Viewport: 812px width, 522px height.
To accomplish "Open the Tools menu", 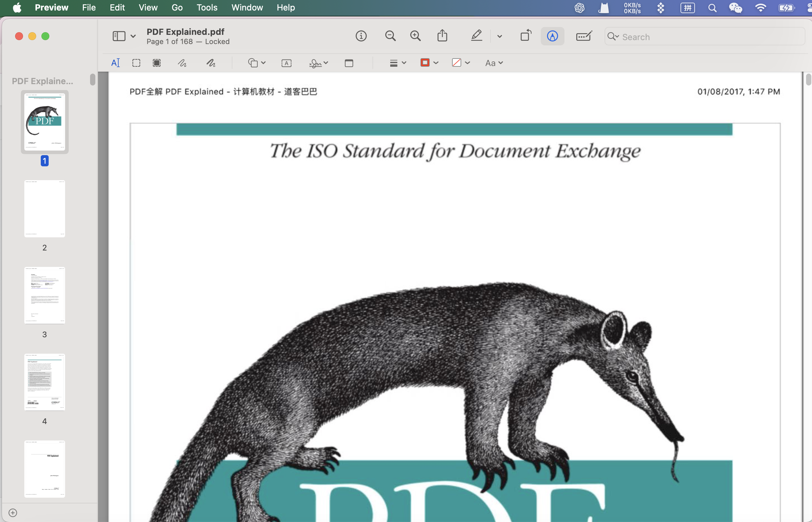I will [x=207, y=8].
